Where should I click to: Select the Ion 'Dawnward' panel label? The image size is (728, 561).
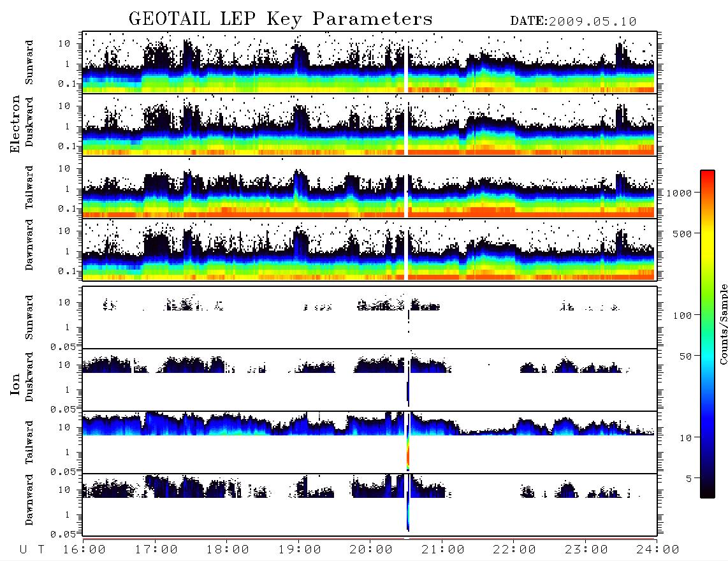click(x=29, y=500)
